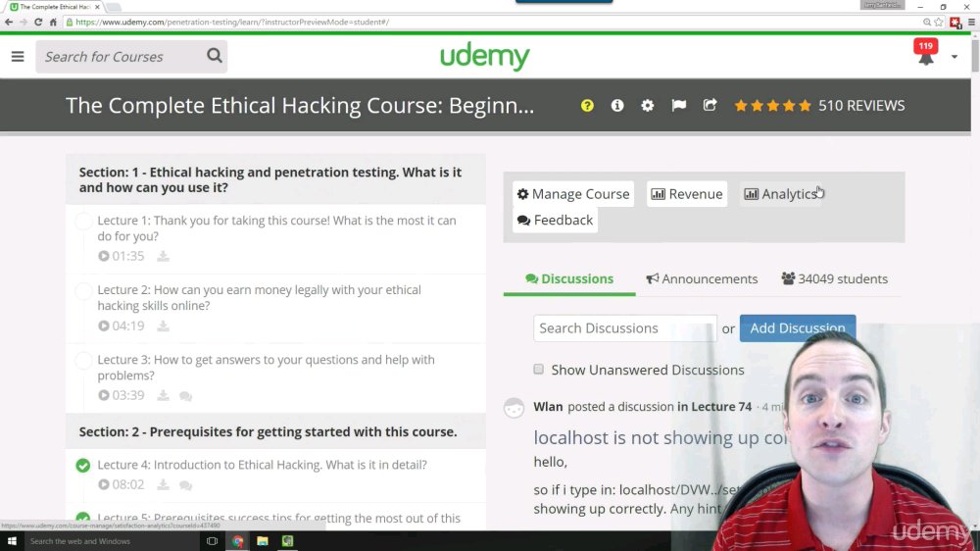980x551 pixels.
Task: Open Lecture 2: How can you earn money legally
Action: coord(260,298)
